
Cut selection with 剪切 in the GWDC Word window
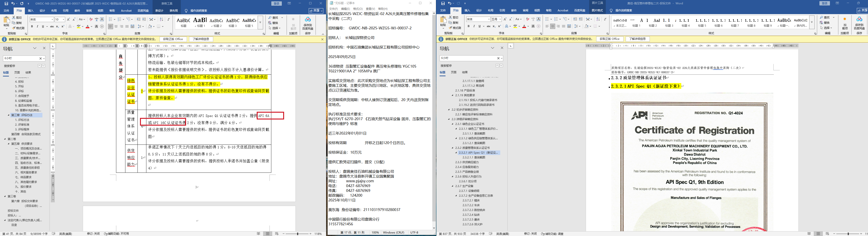pos(17,18)
